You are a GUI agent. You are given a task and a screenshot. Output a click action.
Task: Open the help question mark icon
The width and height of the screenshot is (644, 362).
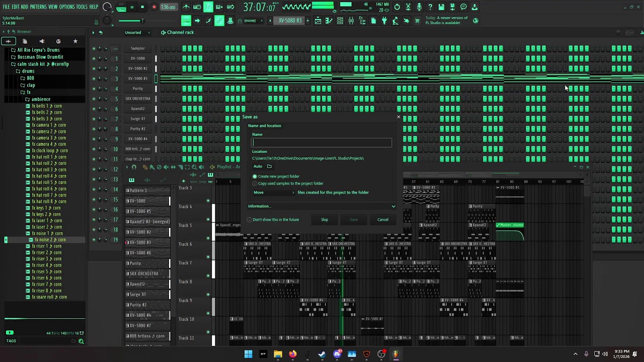coord(430,7)
